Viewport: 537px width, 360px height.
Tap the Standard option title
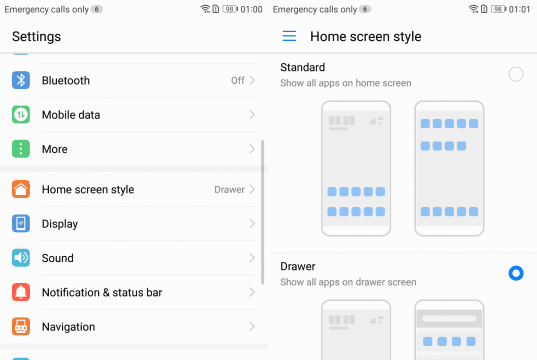302,67
